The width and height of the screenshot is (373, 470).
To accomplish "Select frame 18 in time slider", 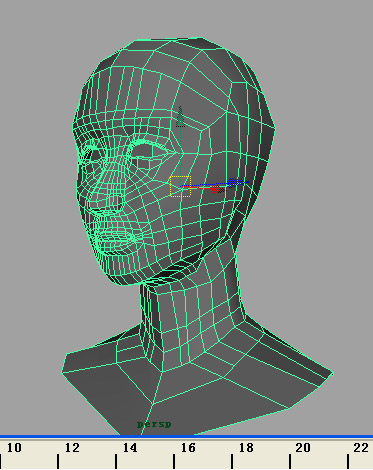I will point(246,448).
